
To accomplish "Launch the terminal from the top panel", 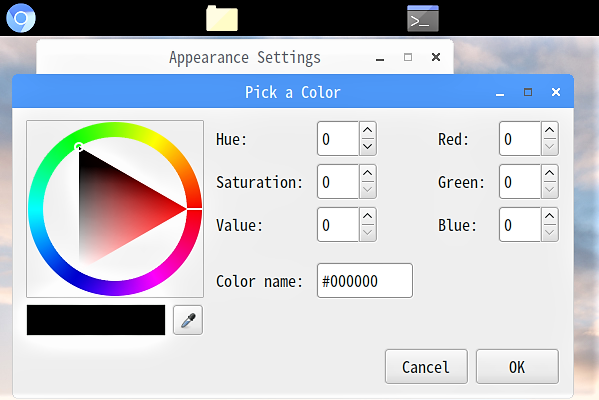I will point(423,18).
